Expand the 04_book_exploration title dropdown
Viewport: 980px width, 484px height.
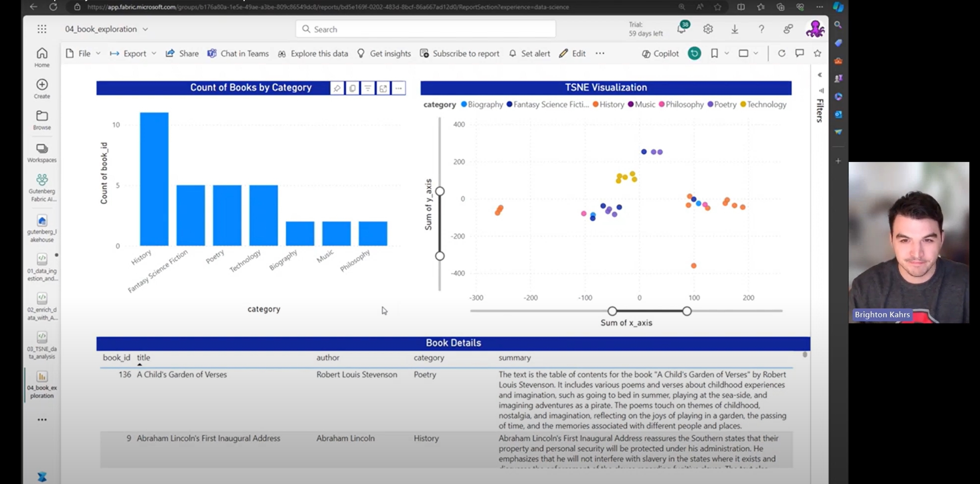click(x=145, y=29)
